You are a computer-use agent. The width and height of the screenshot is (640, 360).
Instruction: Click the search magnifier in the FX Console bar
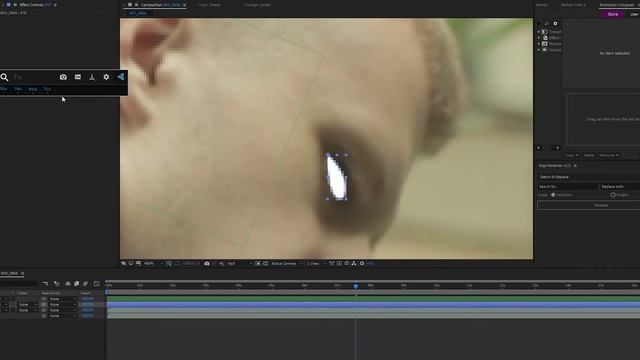coord(4,77)
